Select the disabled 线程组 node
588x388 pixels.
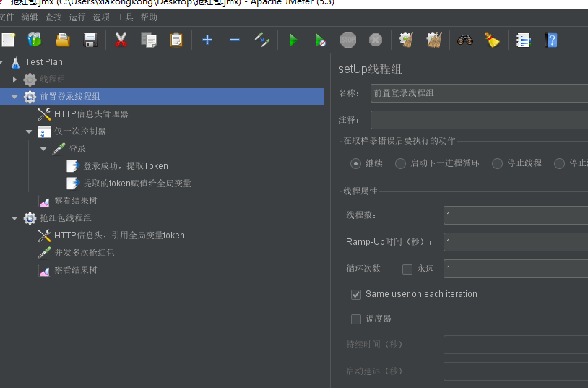tap(53, 79)
